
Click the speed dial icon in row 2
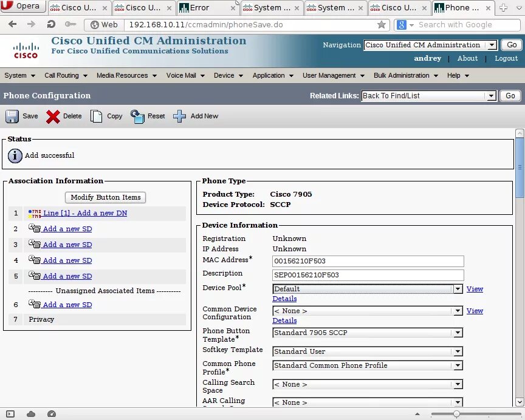tap(35, 228)
